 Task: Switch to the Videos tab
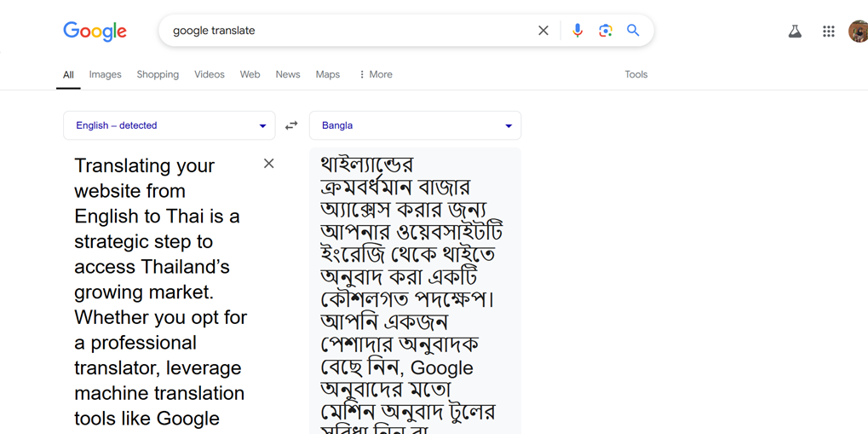tap(210, 74)
